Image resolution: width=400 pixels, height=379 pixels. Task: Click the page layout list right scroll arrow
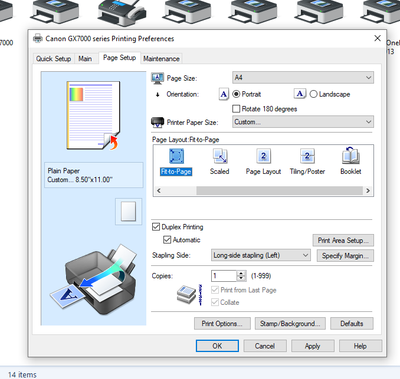[x=368, y=191]
